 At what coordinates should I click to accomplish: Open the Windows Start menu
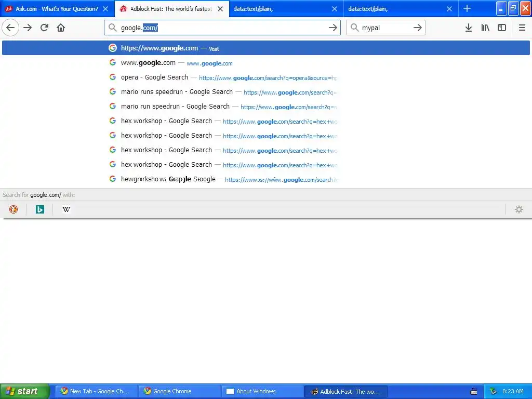(x=25, y=391)
